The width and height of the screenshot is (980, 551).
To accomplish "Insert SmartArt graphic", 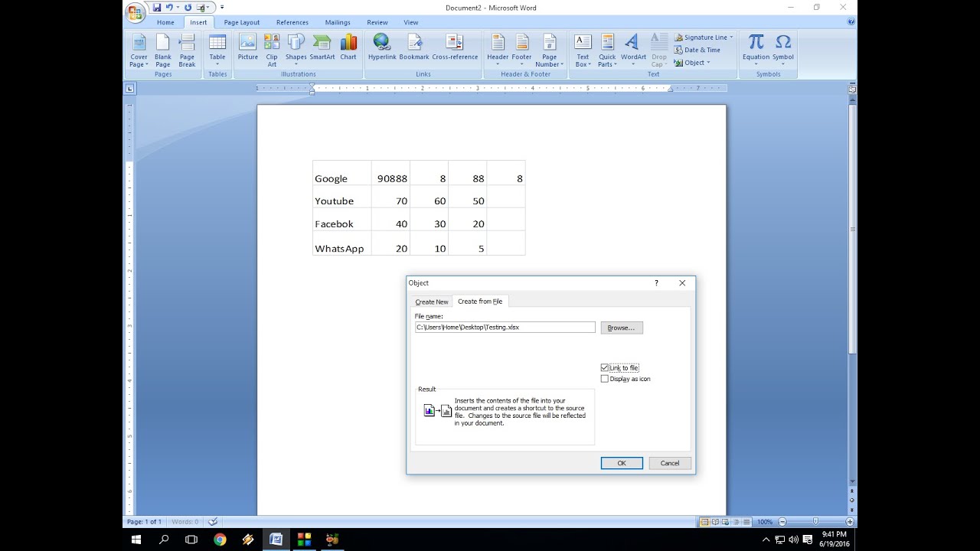I will coord(322,47).
